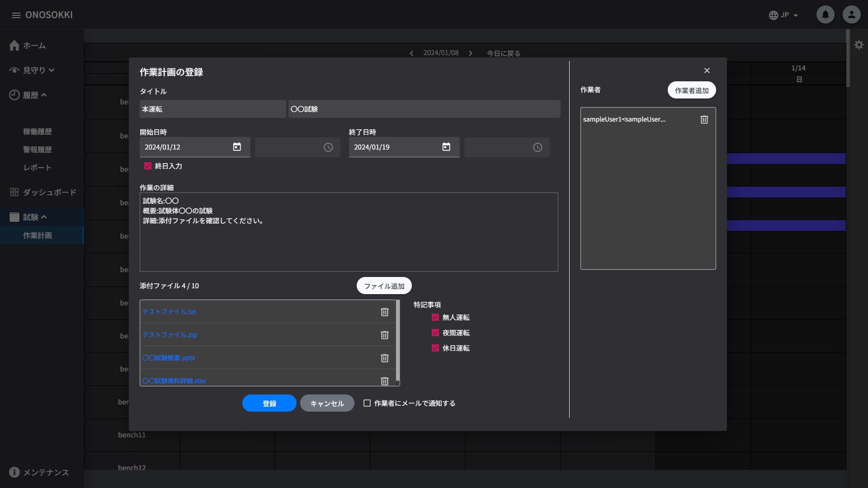
Task: Open 稼働履歴 in the sidebar
Action: click(38, 131)
